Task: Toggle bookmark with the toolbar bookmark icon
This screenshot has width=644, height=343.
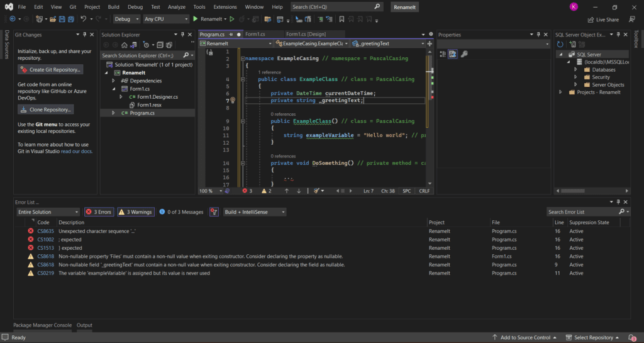Action: click(341, 19)
